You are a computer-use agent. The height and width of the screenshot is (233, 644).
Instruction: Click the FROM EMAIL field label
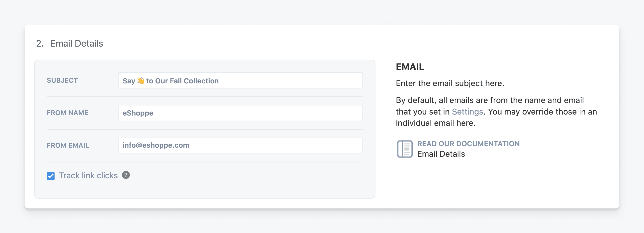click(x=68, y=145)
